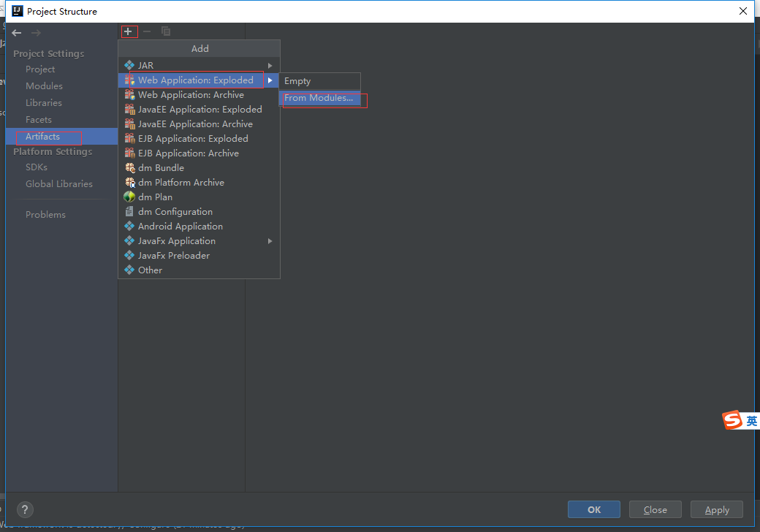This screenshot has height=532, width=760.
Task: Open Problems in the sidebar
Action: (45, 214)
